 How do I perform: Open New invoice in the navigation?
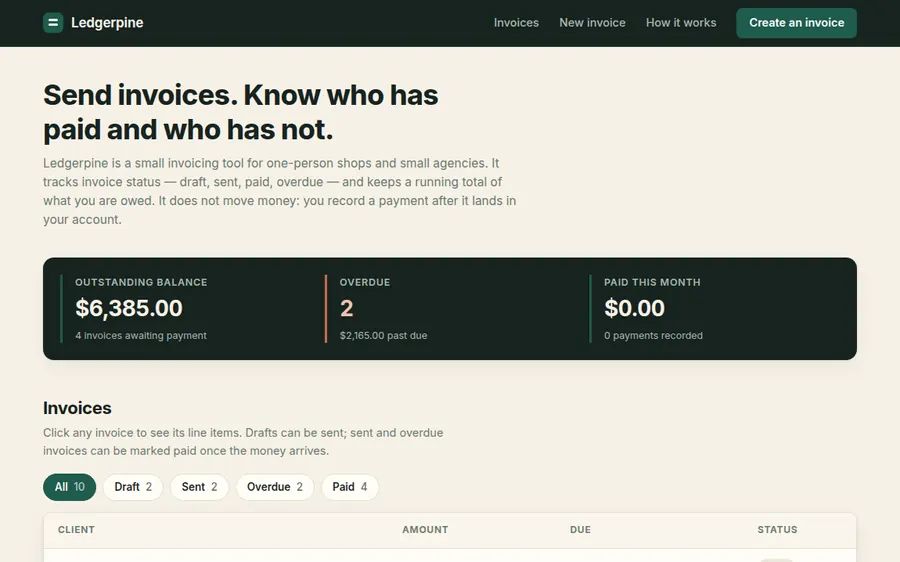[x=592, y=23]
